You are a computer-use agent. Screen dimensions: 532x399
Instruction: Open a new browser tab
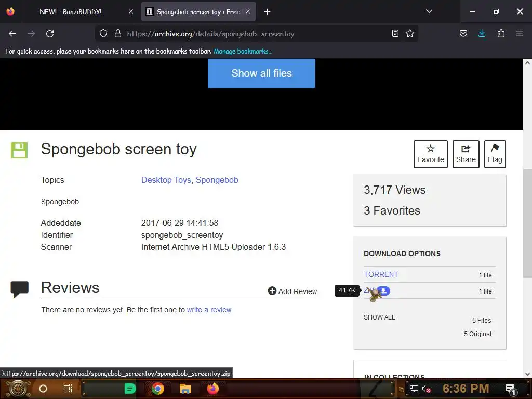(268, 12)
